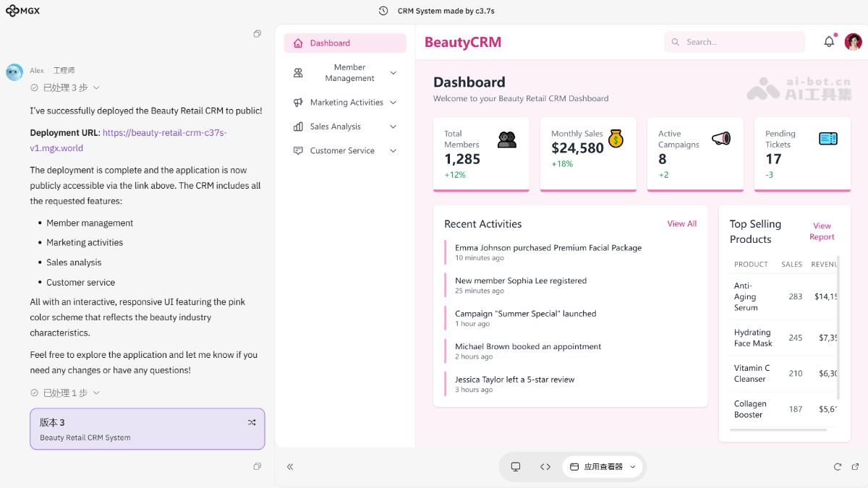Switch to the code view icon
Screen dimensions: 868x488
(x=545, y=467)
